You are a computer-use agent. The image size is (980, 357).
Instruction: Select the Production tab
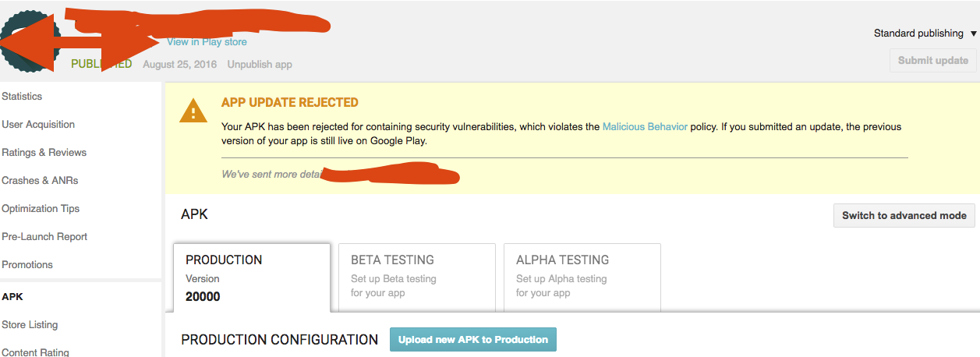(x=251, y=277)
